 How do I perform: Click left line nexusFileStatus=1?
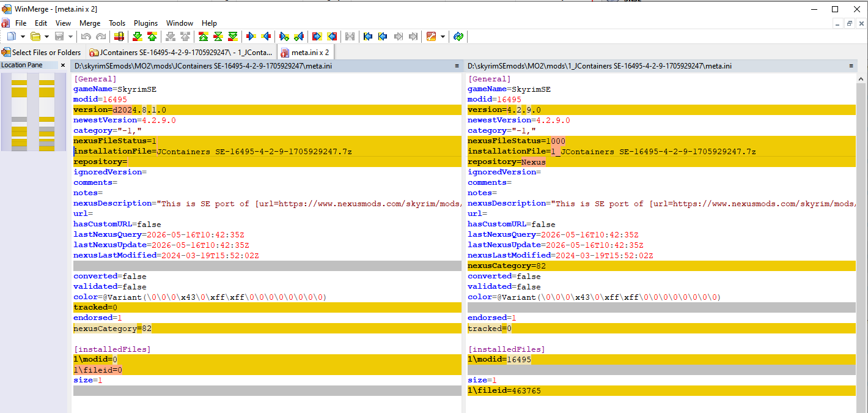coord(267,141)
